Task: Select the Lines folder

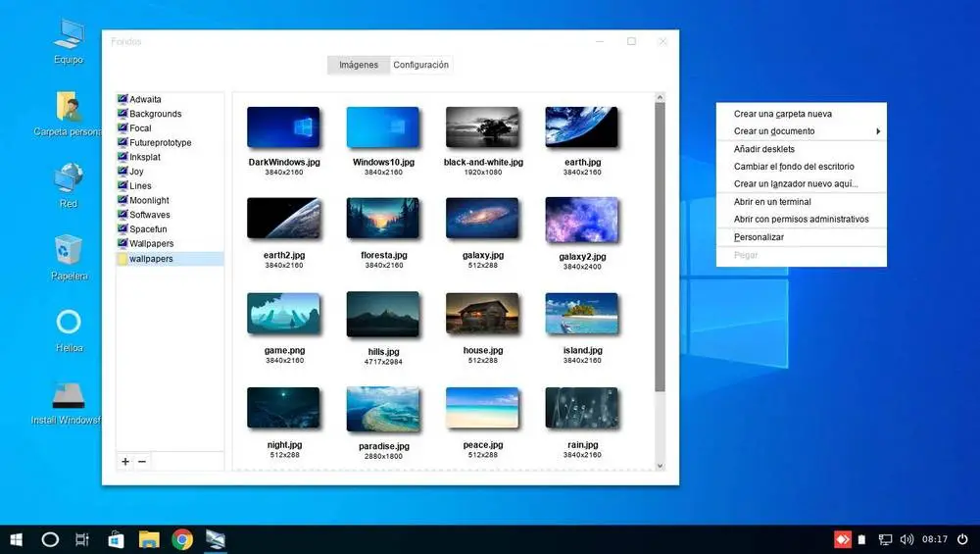Action: click(170, 185)
